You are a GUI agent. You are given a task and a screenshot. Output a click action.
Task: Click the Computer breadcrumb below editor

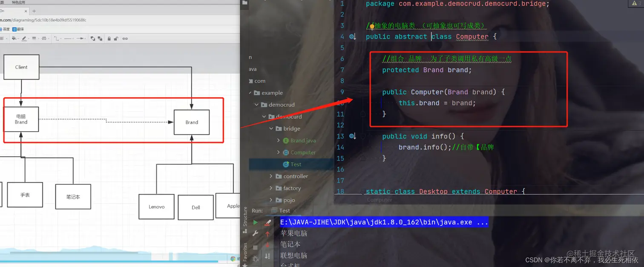click(x=379, y=200)
